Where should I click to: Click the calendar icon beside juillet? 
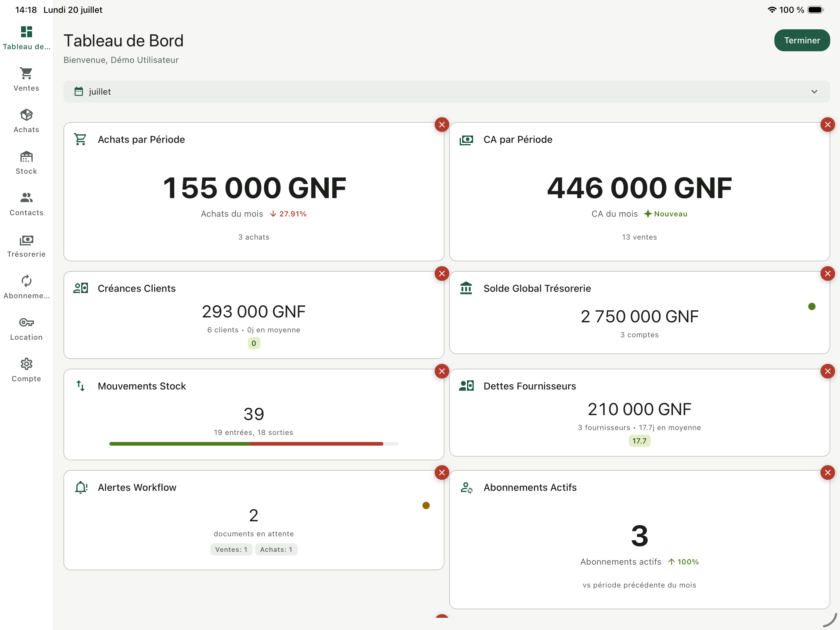tap(79, 92)
